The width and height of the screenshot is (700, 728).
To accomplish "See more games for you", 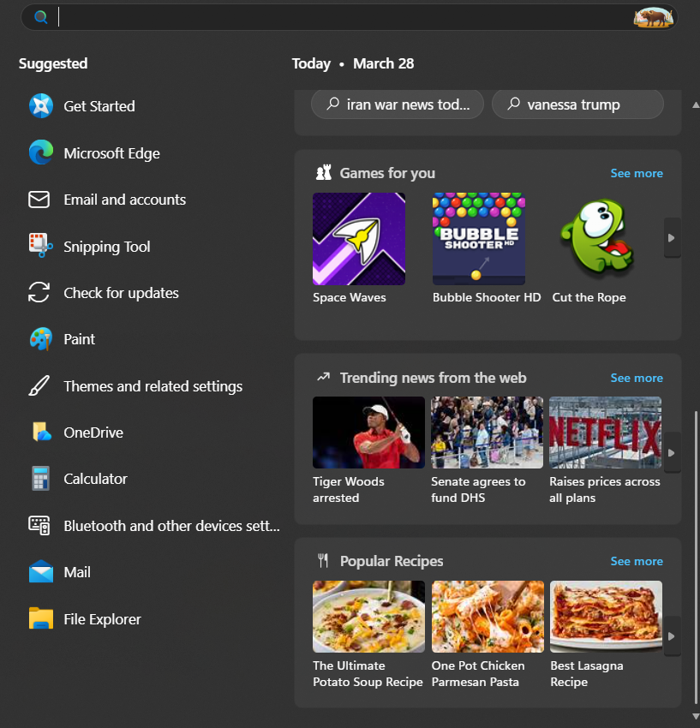I will coord(637,172).
